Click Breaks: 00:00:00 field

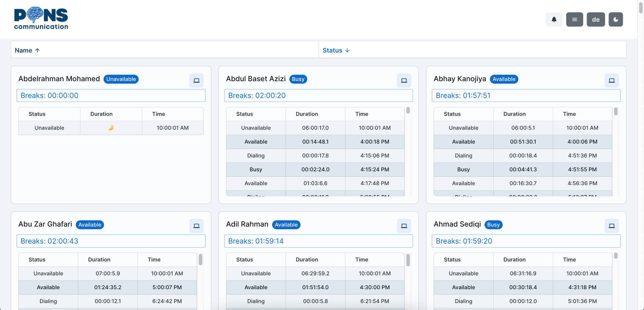pos(111,96)
